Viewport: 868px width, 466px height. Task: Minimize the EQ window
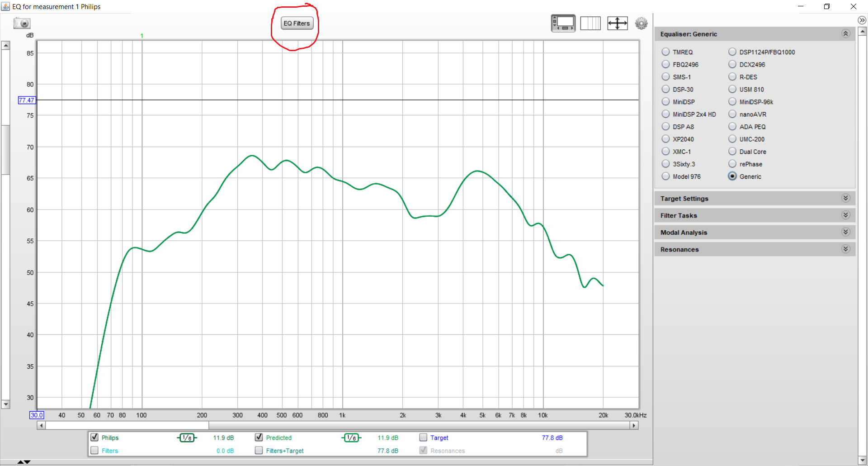click(x=801, y=6)
